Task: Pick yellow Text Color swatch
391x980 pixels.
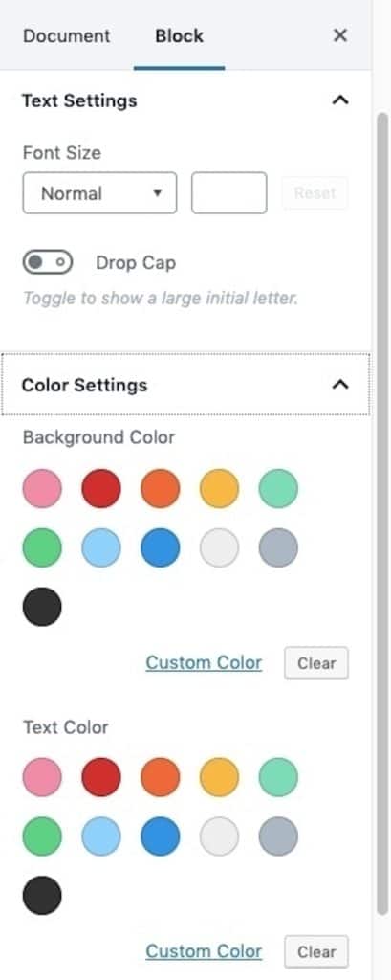Action: pos(219,777)
